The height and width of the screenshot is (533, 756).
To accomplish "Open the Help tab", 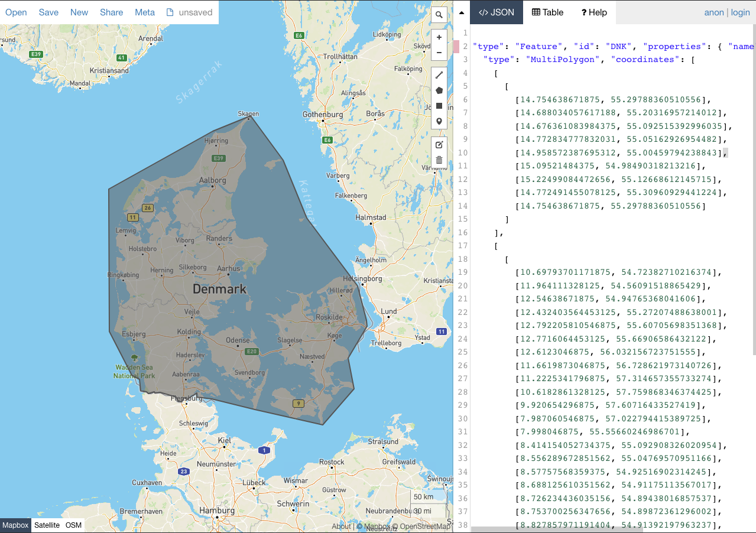I will 593,12.
